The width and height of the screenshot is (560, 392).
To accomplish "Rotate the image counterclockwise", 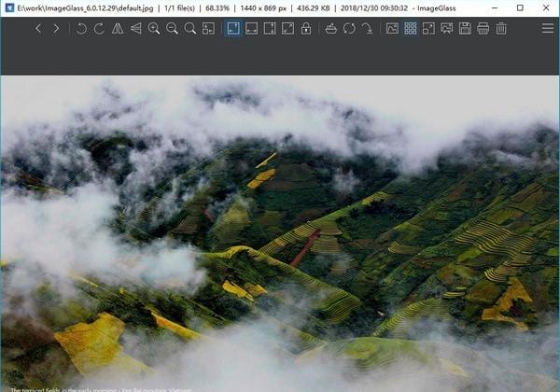I will 81,29.
